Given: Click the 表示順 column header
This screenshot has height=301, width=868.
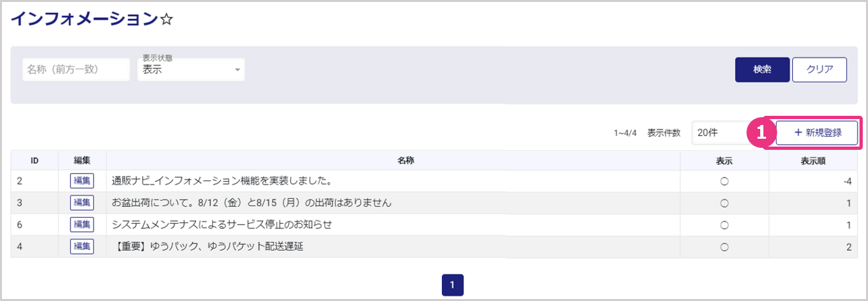Looking at the screenshot, I should (x=812, y=160).
